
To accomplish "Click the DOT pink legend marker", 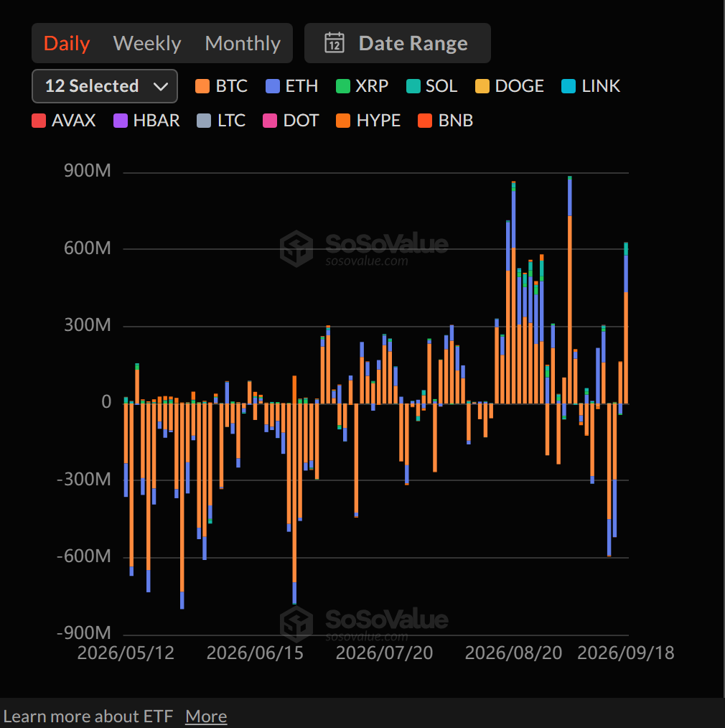I will point(270,121).
